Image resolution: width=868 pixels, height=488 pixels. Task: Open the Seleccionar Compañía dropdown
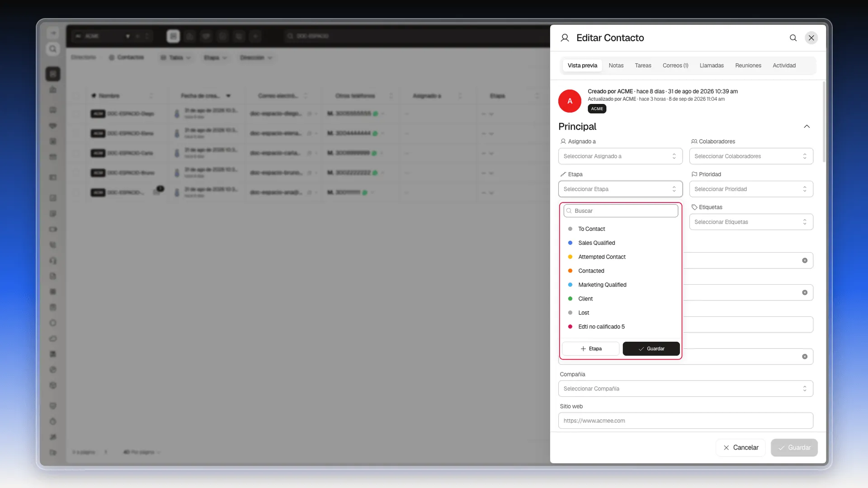[685, 389]
